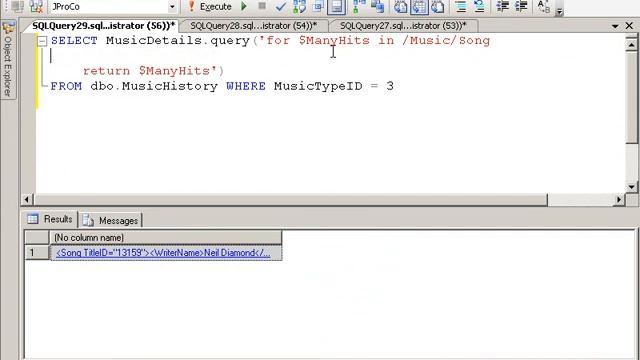
Task: Switch to the SQLQuery28.sql tab
Action: 253,26
